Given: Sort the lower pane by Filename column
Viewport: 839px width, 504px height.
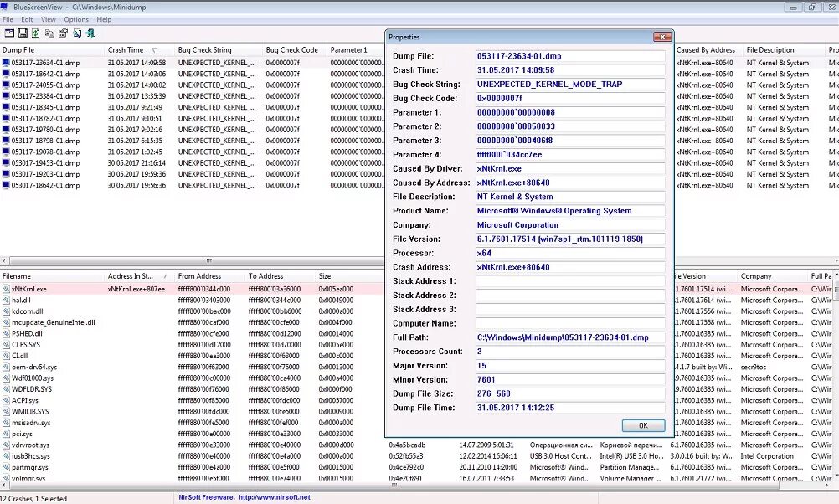Looking at the screenshot, I should 53,276.
